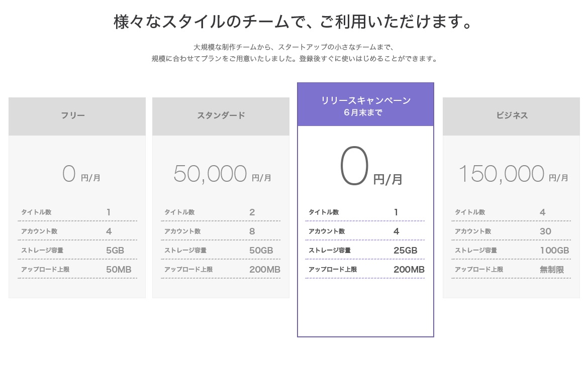
Task: Select the スタンダード plan header
Action: [221, 116]
